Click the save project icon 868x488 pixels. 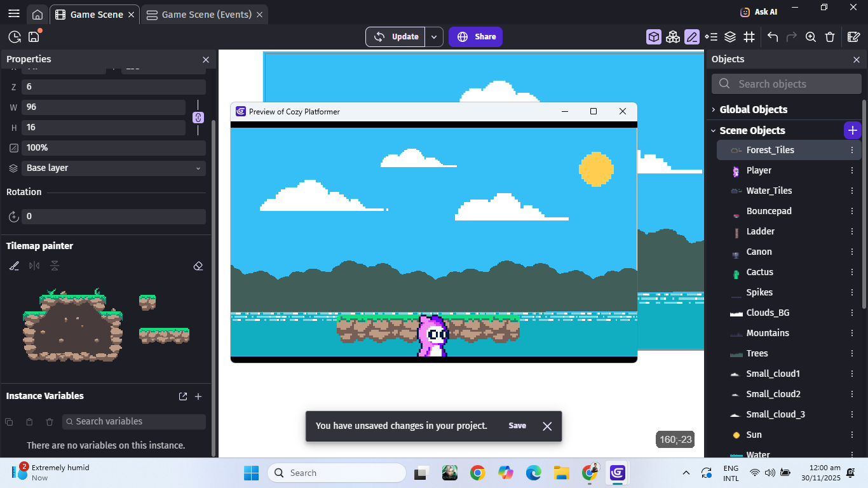click(x=34, y=37)
